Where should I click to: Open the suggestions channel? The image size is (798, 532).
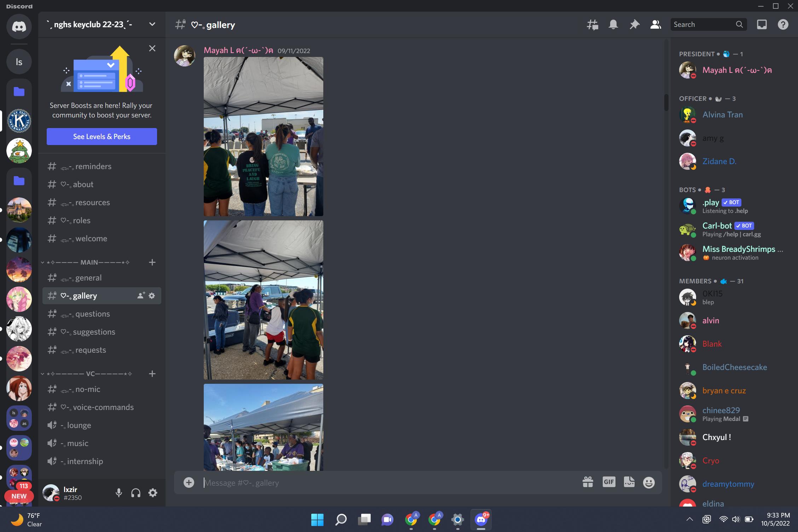click(94, 332)
